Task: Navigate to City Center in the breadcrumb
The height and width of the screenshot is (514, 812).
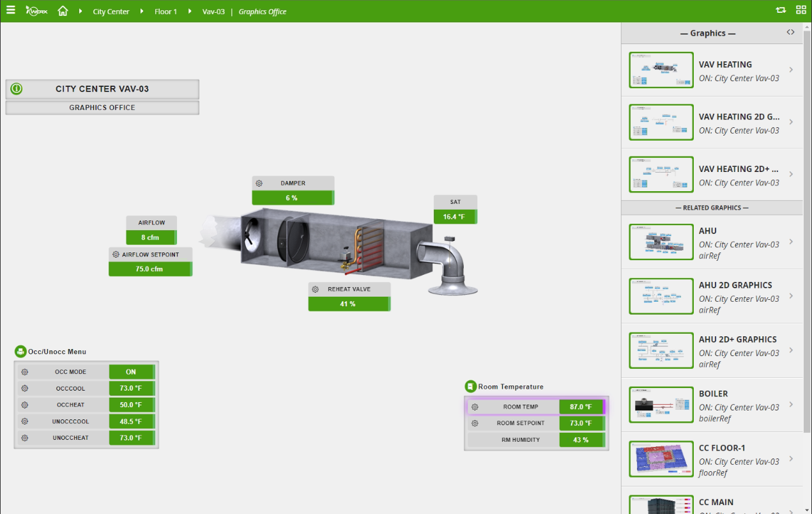Action: (x=111, y=12)
